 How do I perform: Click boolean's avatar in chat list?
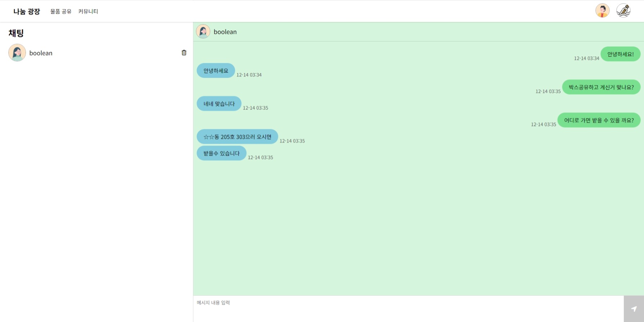point(17,53)
